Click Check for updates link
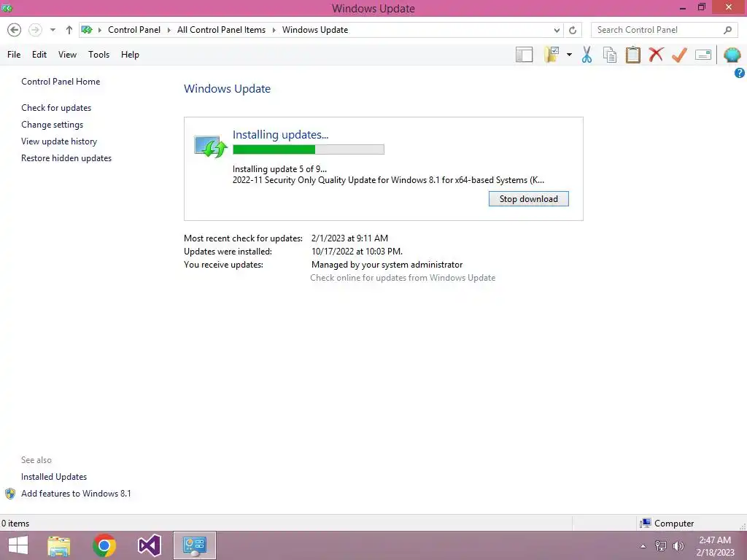Viewport: 747px width, 560px height. 56,108
